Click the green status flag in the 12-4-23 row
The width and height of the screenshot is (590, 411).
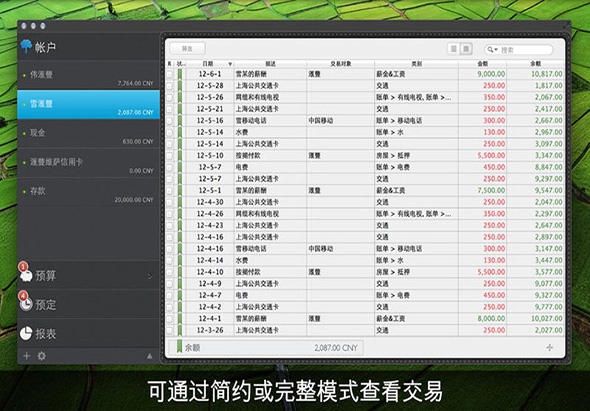180,225
